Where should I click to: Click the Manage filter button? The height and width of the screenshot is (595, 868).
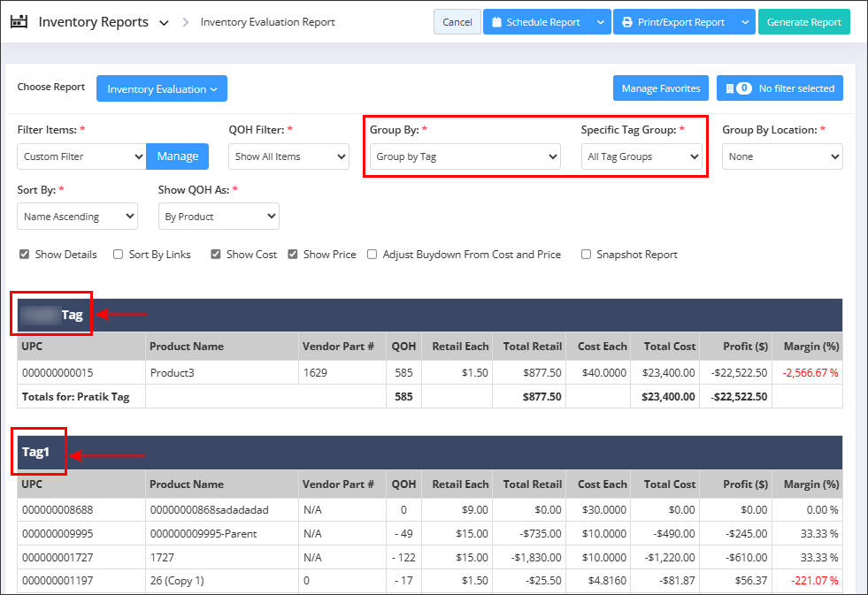pos(178,156)
